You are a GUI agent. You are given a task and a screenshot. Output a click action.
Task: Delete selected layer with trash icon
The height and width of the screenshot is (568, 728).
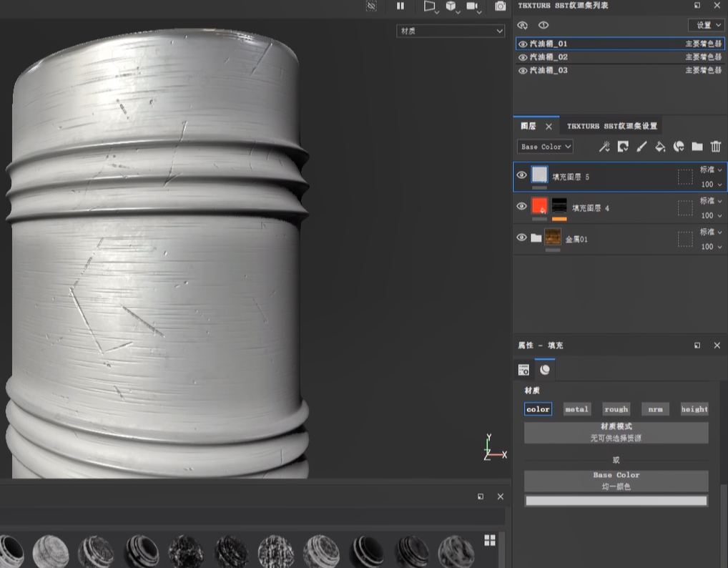716,147
